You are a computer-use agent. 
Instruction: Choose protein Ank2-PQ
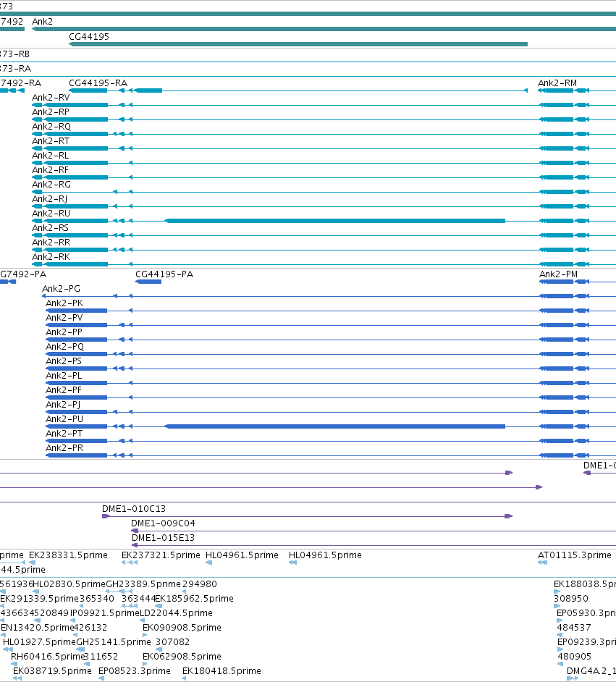64,347
